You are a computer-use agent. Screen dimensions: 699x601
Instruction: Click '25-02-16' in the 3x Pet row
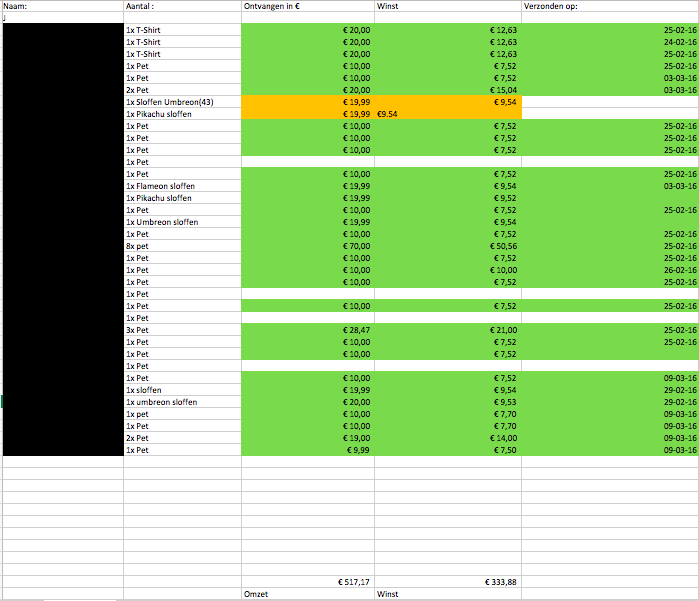(x=610, y=330)
